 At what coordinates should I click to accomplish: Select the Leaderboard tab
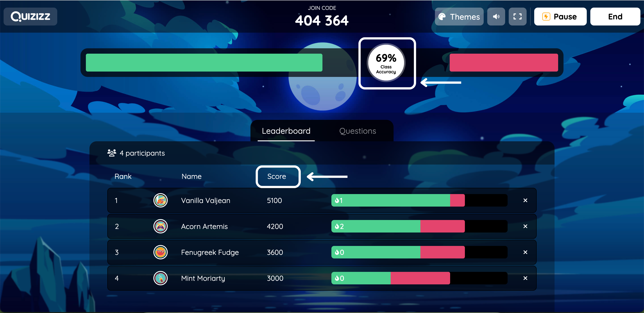click(286, 131)
